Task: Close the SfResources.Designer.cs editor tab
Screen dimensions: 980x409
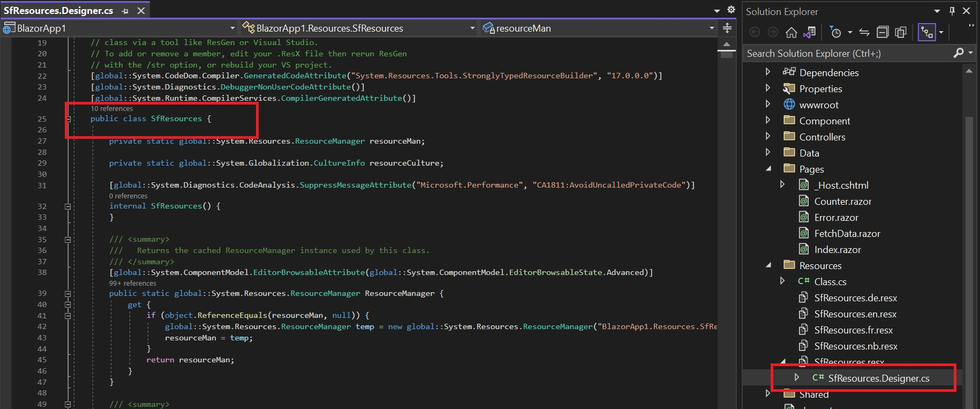Action: point(141,11)
